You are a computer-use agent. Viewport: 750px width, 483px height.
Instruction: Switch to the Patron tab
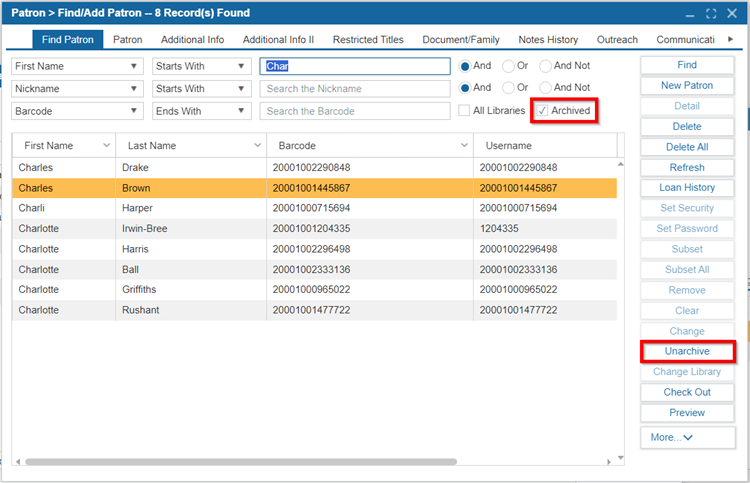point(127,40)
